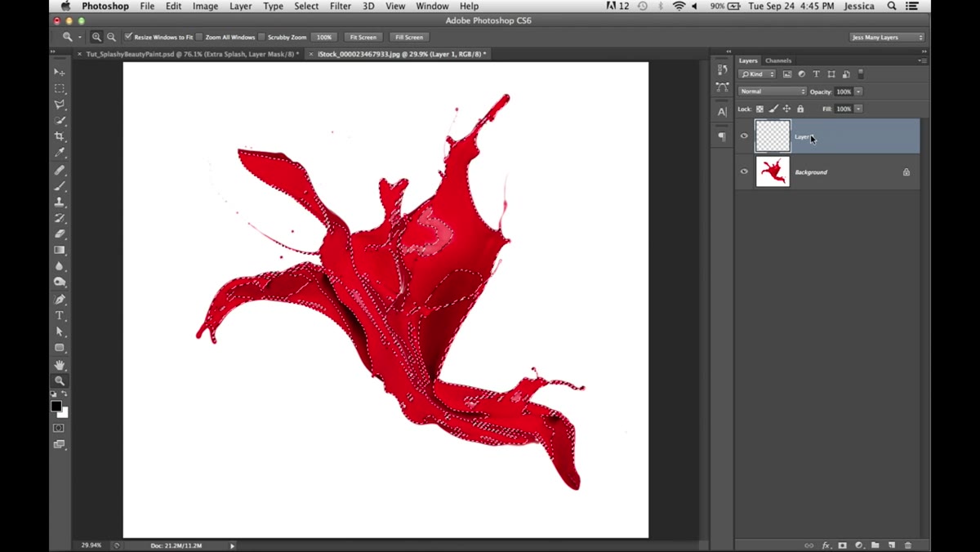Screen dimensions: 980x552
Task: Open the Opacity slider dropdown arrow
Action: pyautogui.click(x=858, y=91)
